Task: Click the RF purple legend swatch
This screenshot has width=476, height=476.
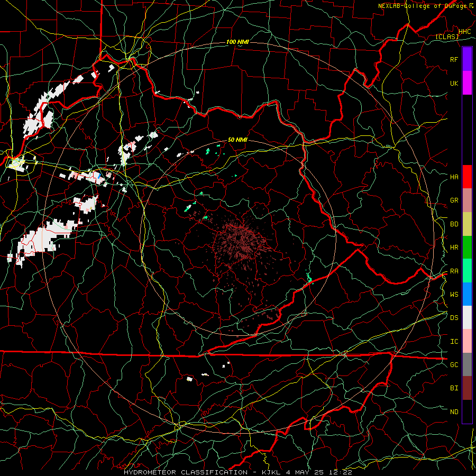Action: 467,59
